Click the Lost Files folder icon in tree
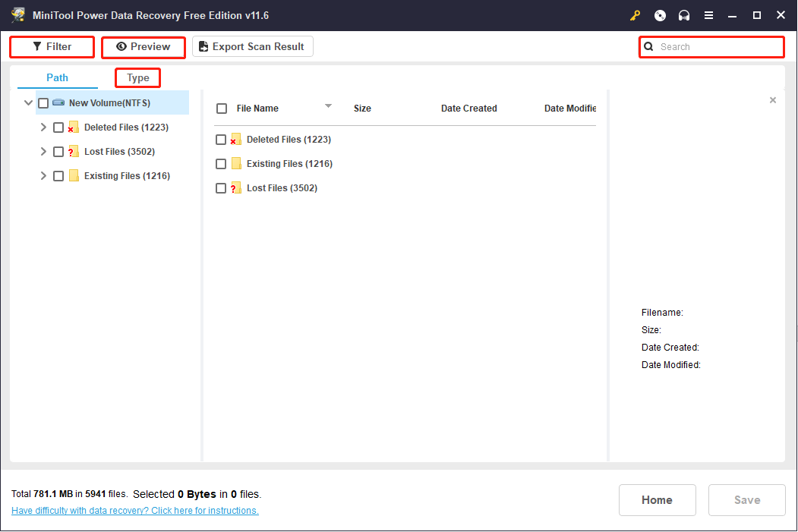Image resolution: width=798 pixels, height=532 pixels. tap(74, 152)
